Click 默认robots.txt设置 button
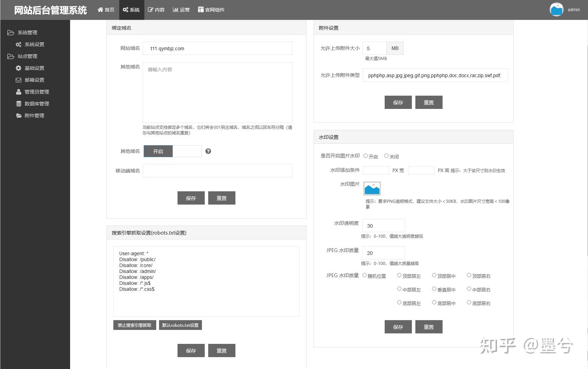This screenshot has width=588, height=369. coord(180,325)
